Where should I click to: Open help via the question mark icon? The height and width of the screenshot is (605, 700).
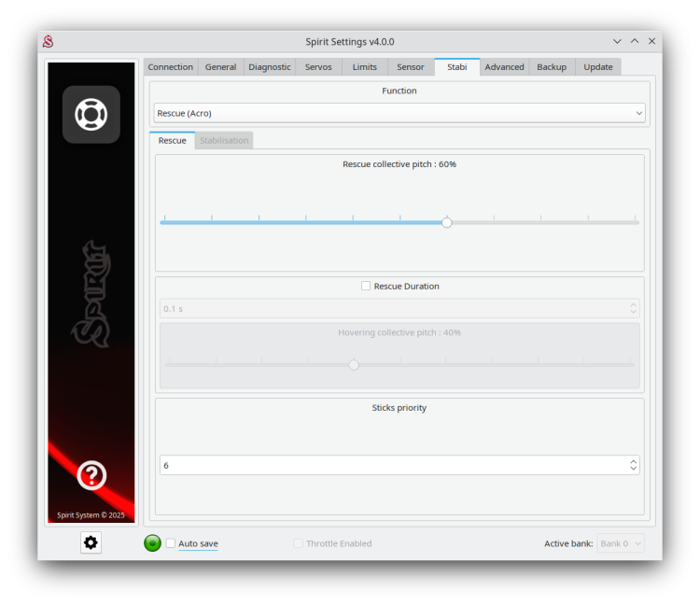tap(91, 475)
